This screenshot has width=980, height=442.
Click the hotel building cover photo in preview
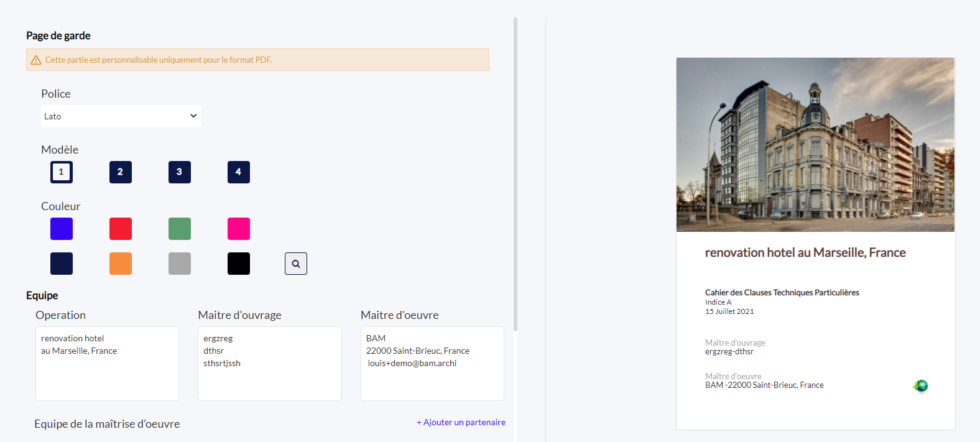[x=815, y=145]
